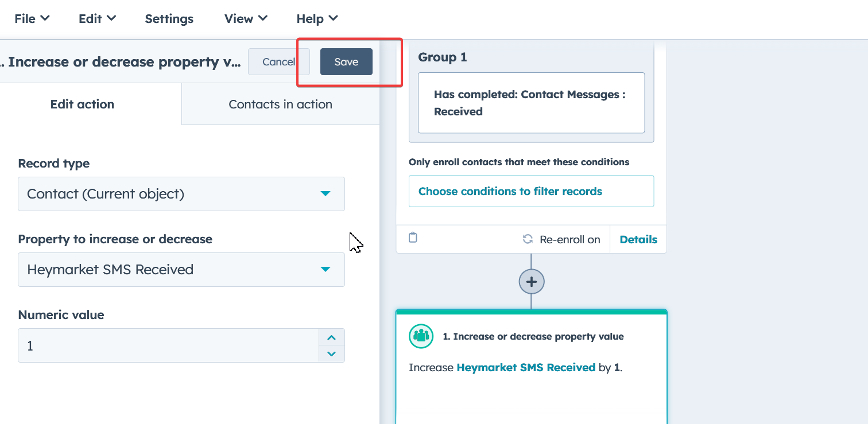The height and width of the screenshot is (424, 868).
Task: Expand the View menu
Action: point(246,18)
